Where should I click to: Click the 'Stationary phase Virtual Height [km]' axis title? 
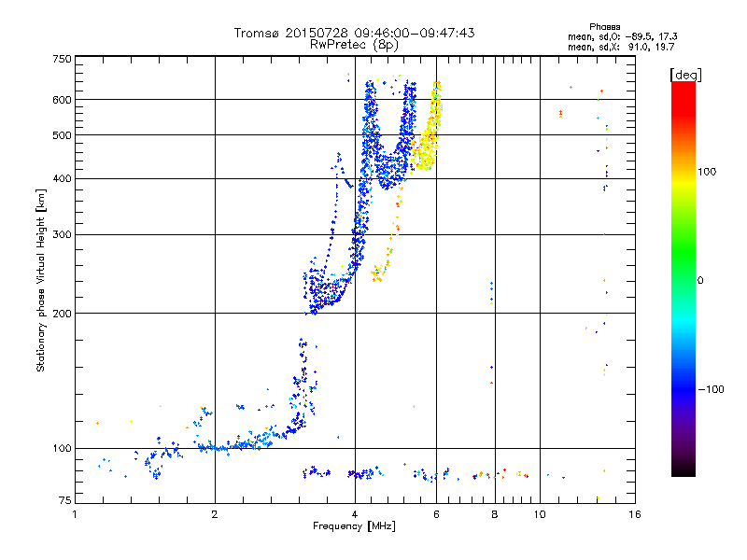click(x=41, y=280)
